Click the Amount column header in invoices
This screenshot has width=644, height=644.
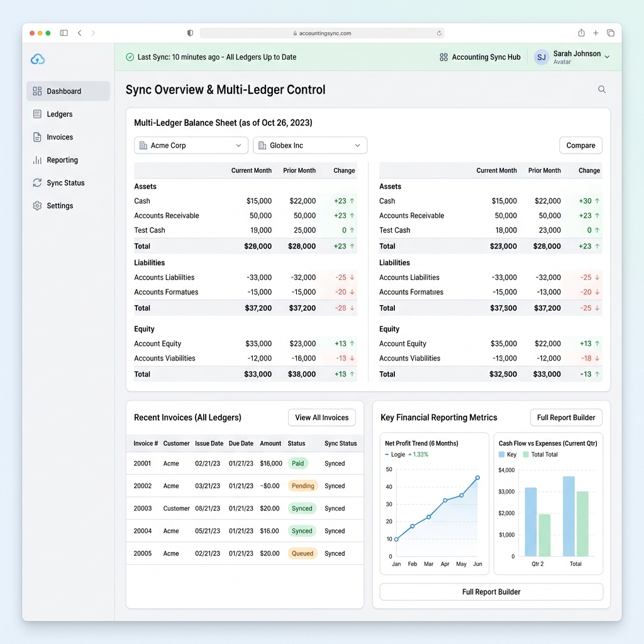270,443
